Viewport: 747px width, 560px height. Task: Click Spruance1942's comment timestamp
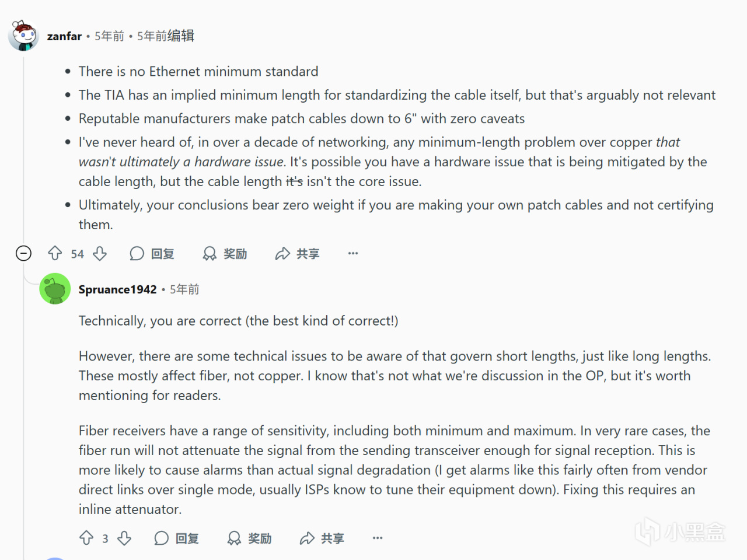pos(184,289)
